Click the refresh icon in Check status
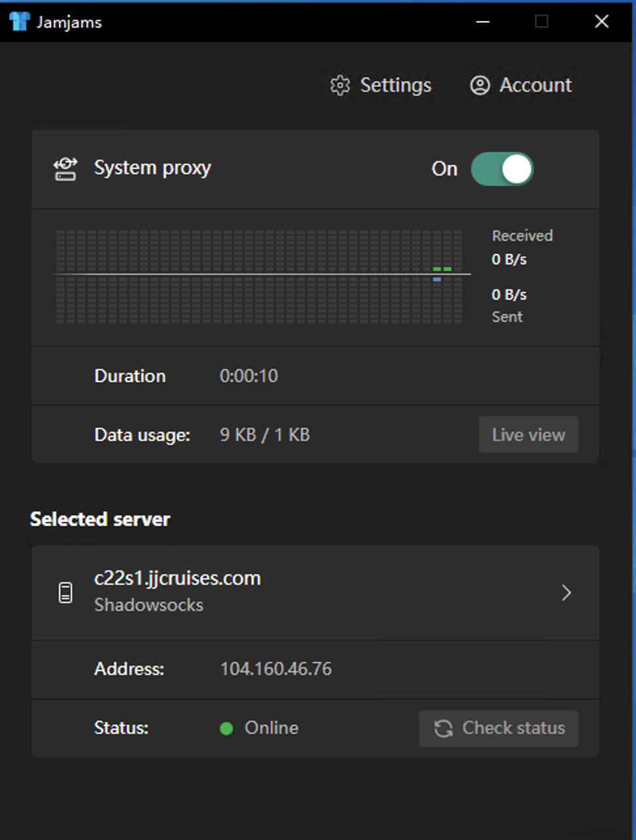Viewport: 636px width, 840px height. (x=444, y=728)
